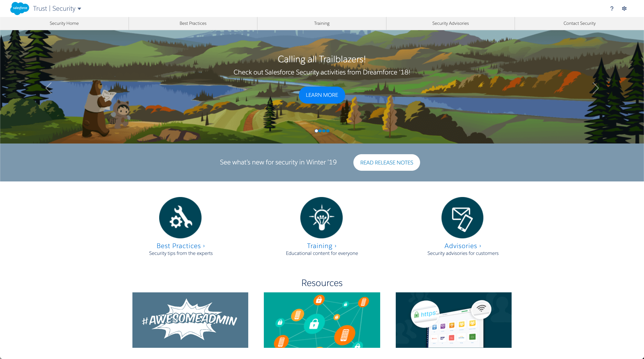Click the Training lightbulb icon
Viewport: 644px width, 359px height.
[322, 217]
